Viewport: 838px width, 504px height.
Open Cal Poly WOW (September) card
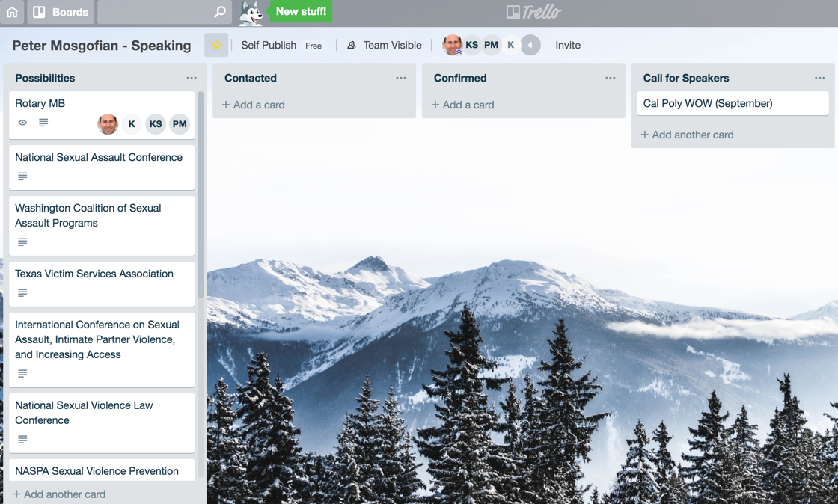pos(733,104)
